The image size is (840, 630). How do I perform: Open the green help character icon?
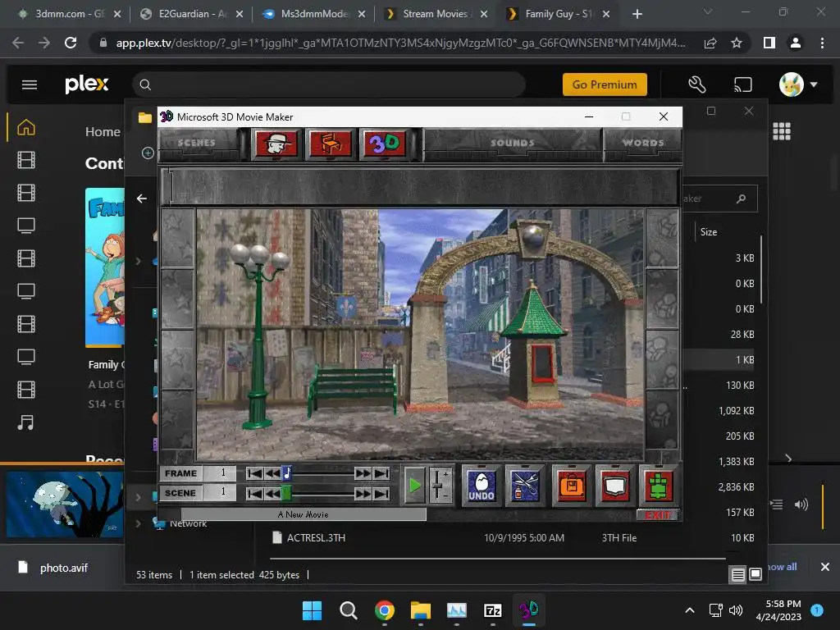(x=659, y=486)
